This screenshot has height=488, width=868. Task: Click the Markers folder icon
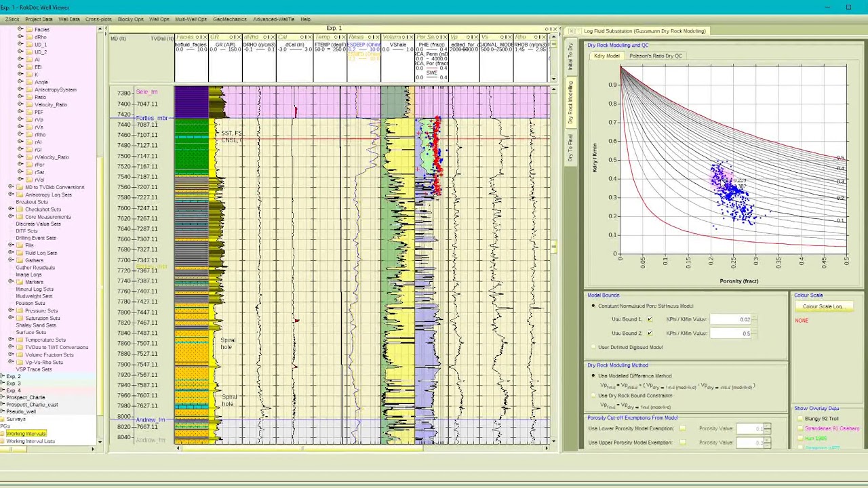pos(20,282)
